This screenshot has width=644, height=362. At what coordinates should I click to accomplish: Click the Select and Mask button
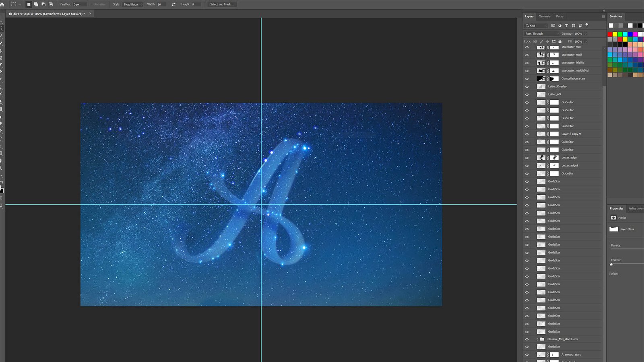tap(221, 4)
